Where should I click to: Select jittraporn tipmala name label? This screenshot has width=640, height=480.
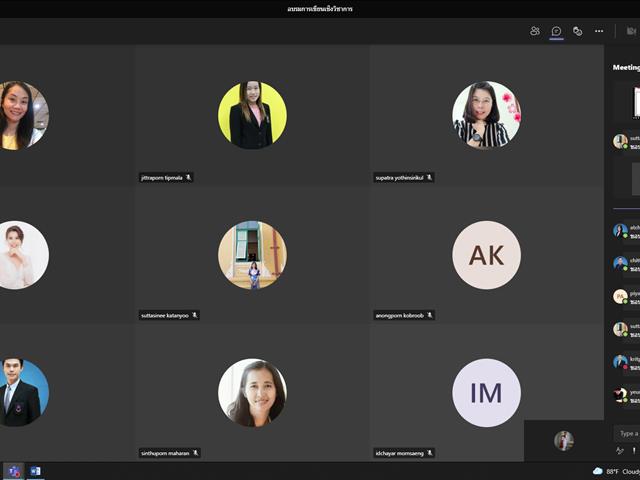(x=162, y=178)
